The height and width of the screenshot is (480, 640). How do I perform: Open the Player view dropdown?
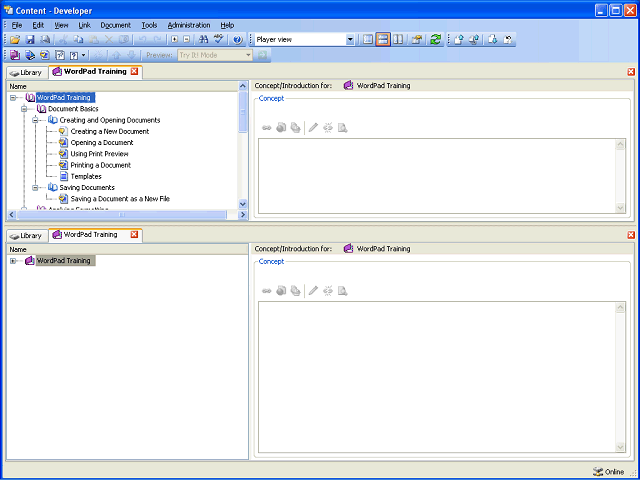350,40
